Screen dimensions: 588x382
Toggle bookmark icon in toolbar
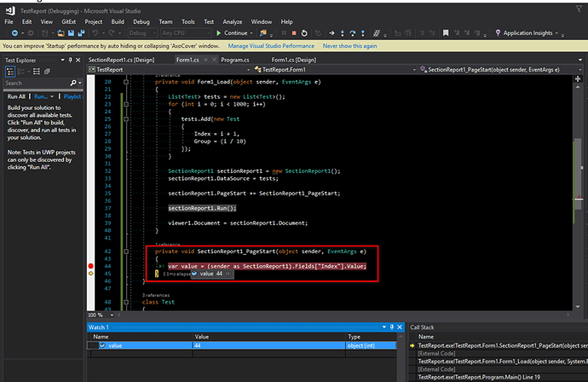446,33
